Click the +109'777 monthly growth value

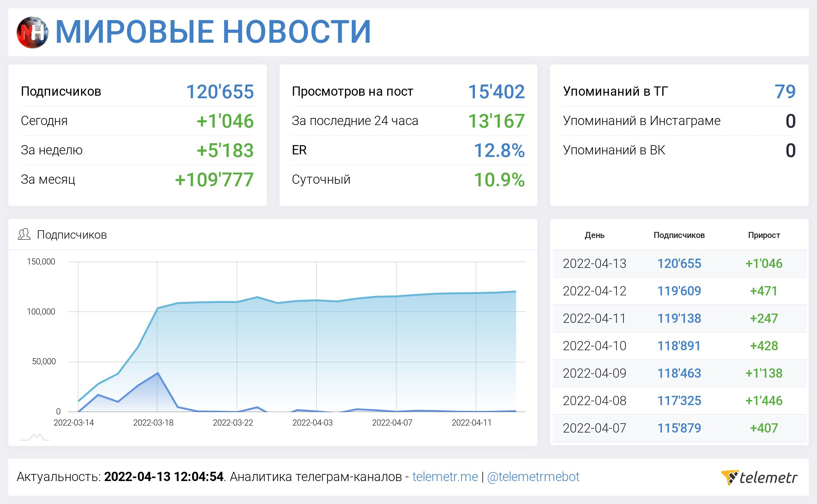coord(214,179)
